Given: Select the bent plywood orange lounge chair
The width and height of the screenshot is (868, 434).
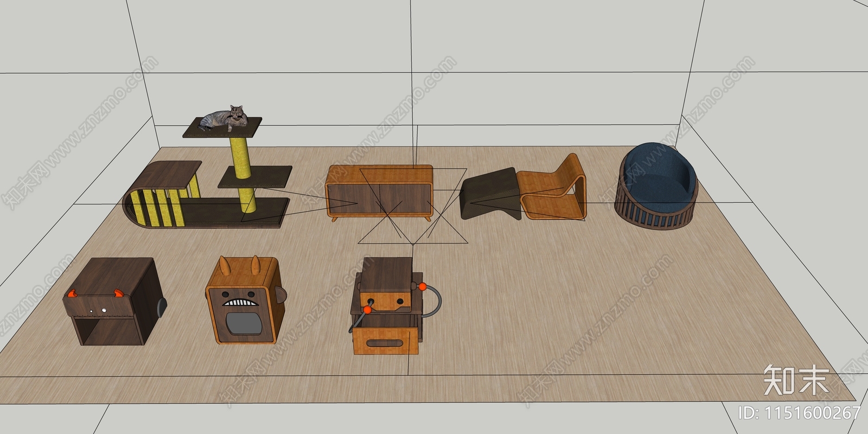Looking at the screenshot, I should [x=553, y=188].
